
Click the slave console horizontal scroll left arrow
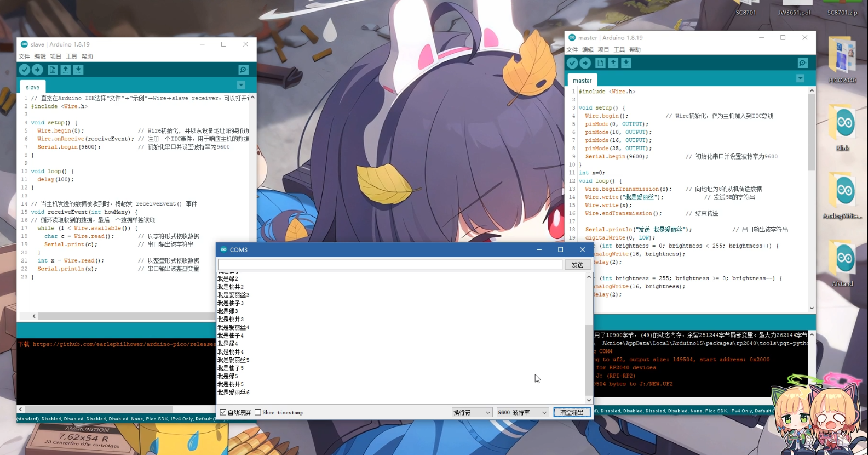pos(21,409)
